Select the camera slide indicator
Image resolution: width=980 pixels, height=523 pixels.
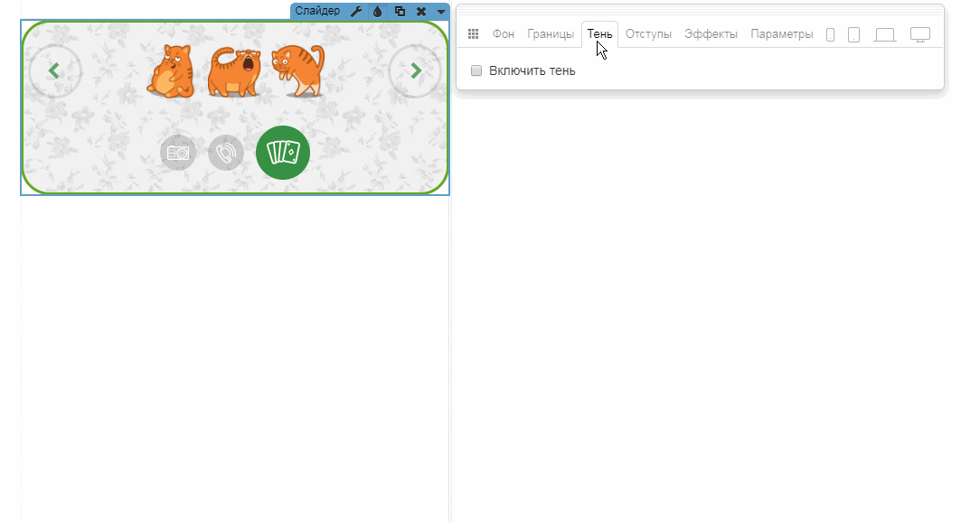click(x=178, y=153)
